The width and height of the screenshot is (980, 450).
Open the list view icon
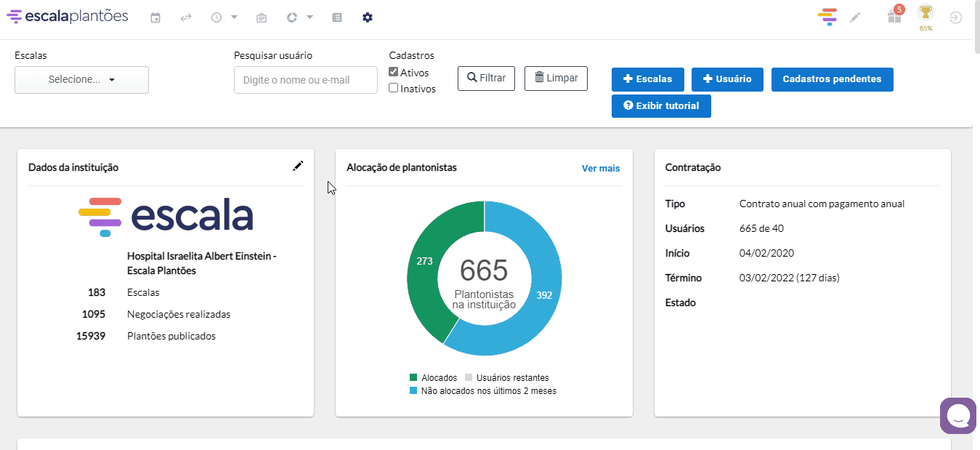(337, 17)
